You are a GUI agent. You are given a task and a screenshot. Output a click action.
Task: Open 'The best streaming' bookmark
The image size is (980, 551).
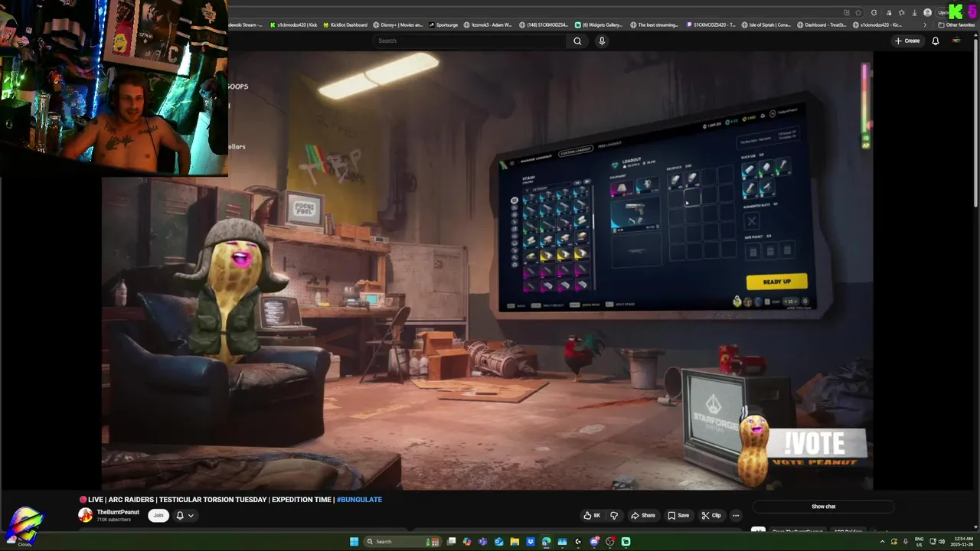[x=654, y=24]
